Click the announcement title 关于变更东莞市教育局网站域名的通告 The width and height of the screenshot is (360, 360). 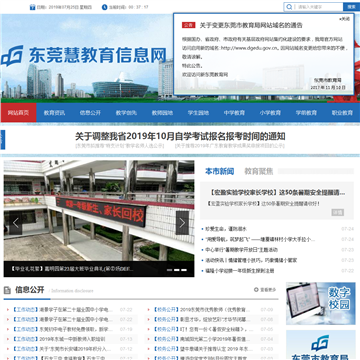[x=251, y=25]
